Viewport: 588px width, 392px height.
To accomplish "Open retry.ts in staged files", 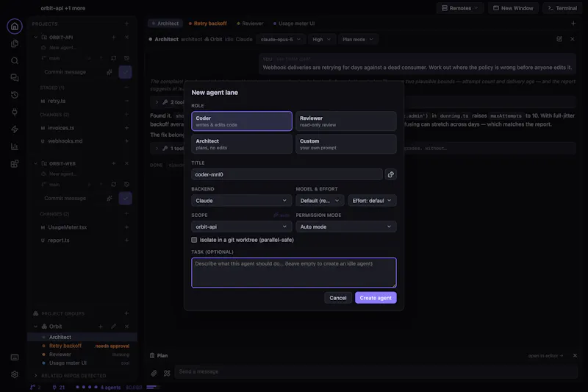I will pos(57,101).
